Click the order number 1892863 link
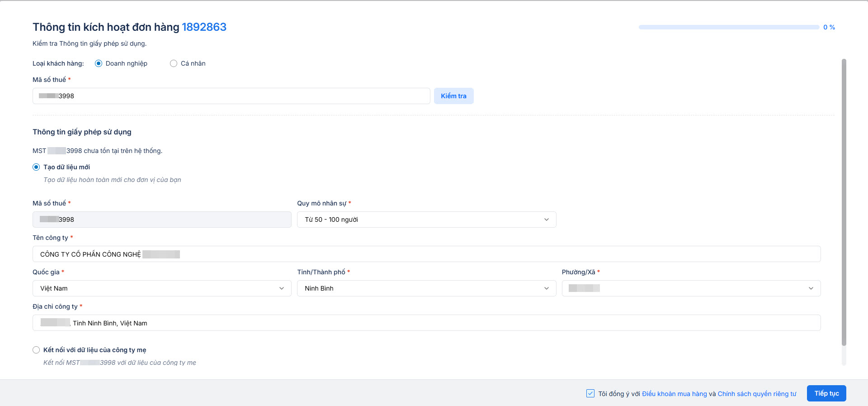868x406 pixels. point(204,27)
